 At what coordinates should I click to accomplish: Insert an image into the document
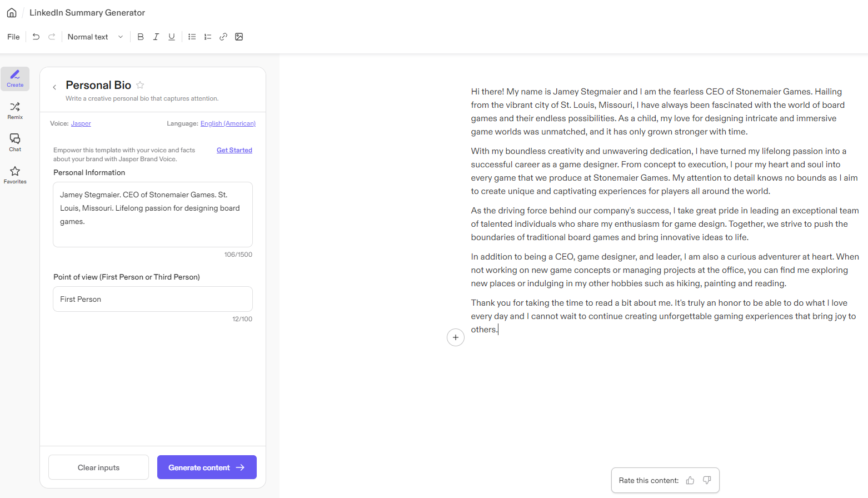click(x=239, y=37)
